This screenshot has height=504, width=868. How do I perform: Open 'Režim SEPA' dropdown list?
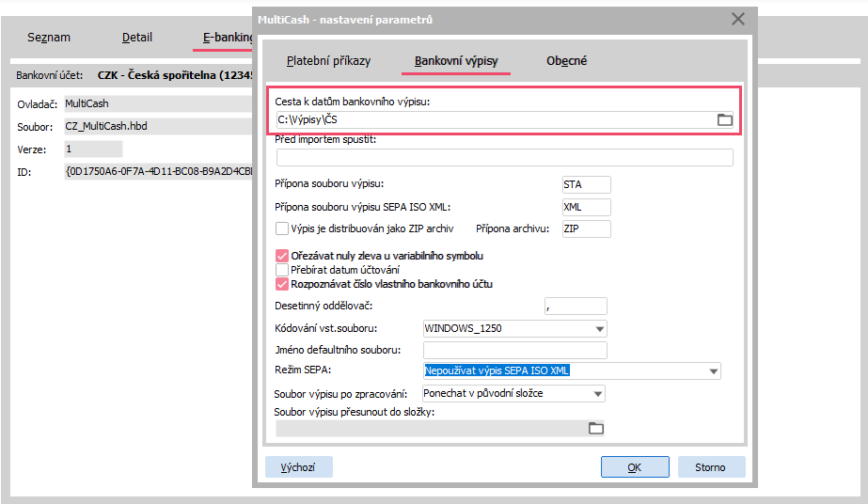[713, 371]
